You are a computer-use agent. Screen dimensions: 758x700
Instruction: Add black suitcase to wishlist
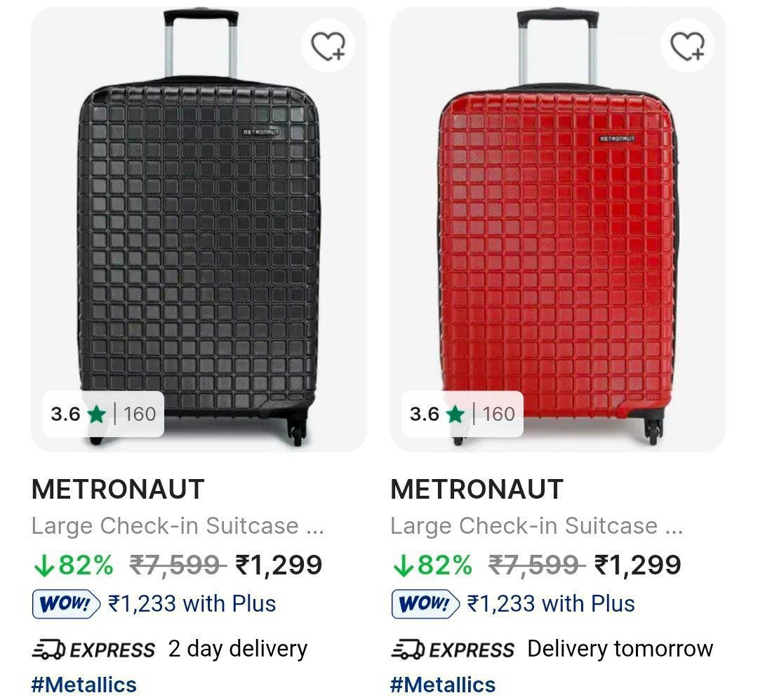point(328,46)
